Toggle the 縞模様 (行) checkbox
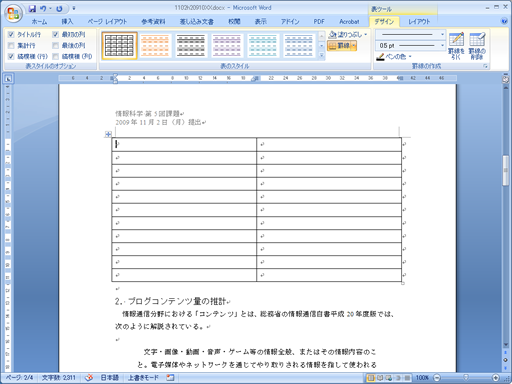This screenshot has height=384, width=512. pos(11,56)
